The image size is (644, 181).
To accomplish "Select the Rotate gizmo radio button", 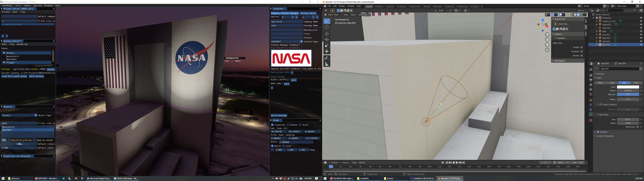I will click(x=288, y=125).
